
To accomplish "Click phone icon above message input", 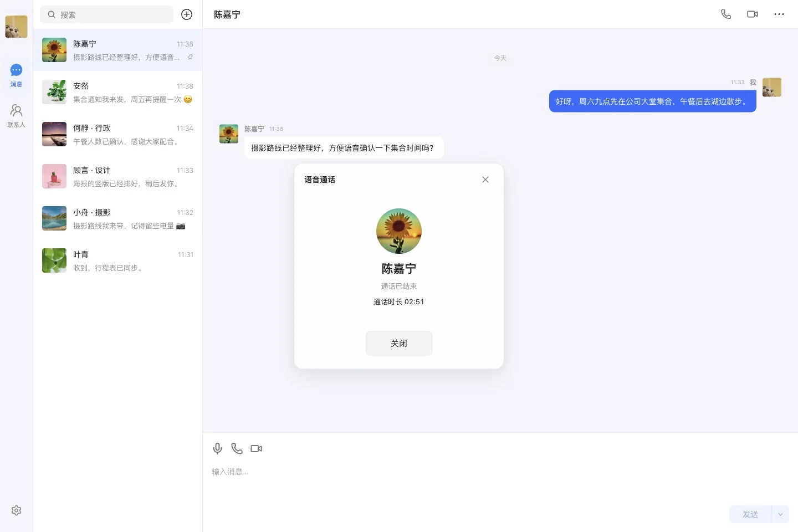I will tap(237, 448).
